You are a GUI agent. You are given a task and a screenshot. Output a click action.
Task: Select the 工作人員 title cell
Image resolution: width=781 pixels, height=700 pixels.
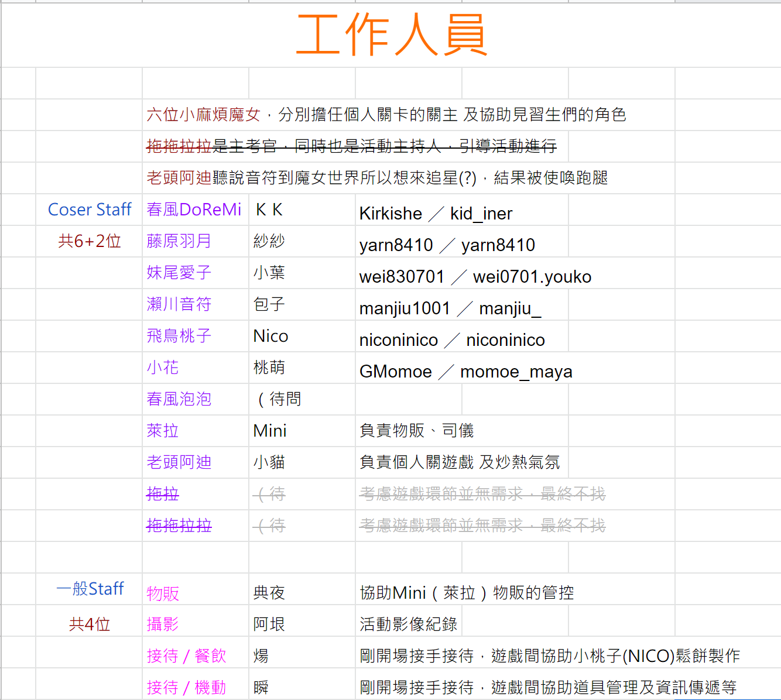coord(391,35)
